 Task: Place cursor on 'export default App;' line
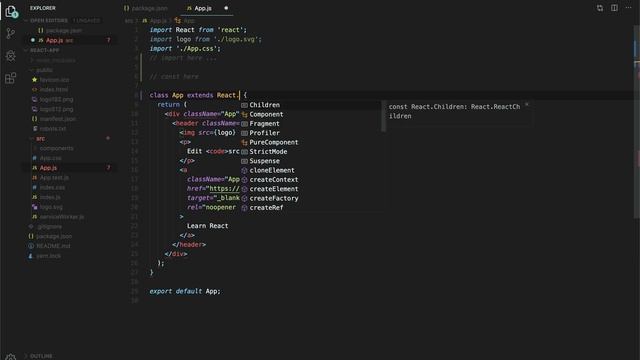pos(185,291)
